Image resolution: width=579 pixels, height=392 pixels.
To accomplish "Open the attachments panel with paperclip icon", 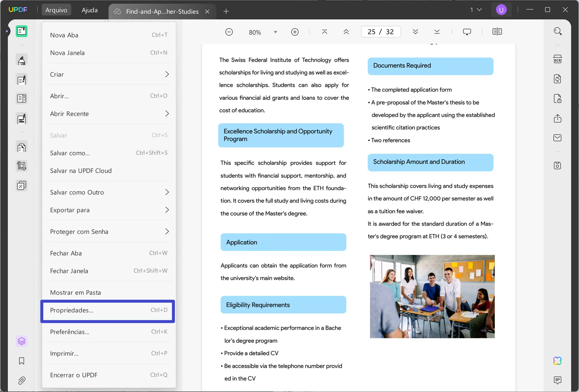I will [x=21, y=380].
